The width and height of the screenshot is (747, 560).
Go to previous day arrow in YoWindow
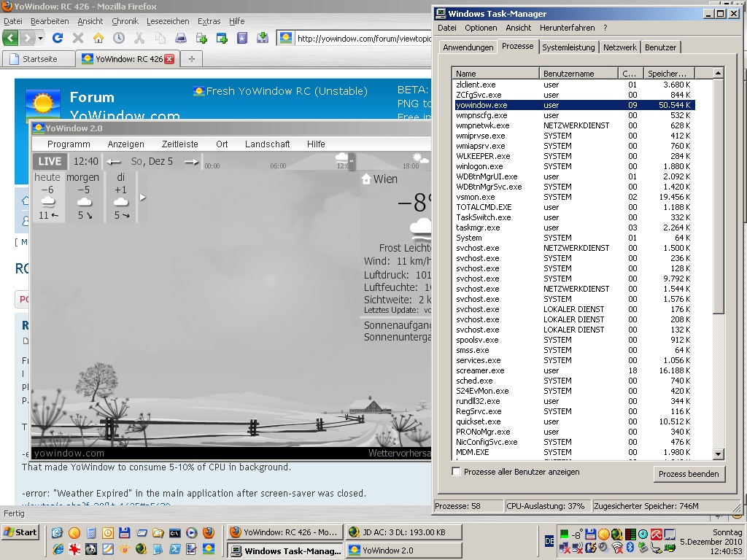click(x=113, y=162)
